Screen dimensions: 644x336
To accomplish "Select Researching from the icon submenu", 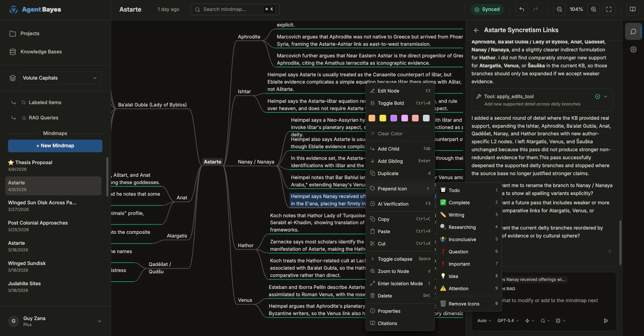I will [462, 227].
